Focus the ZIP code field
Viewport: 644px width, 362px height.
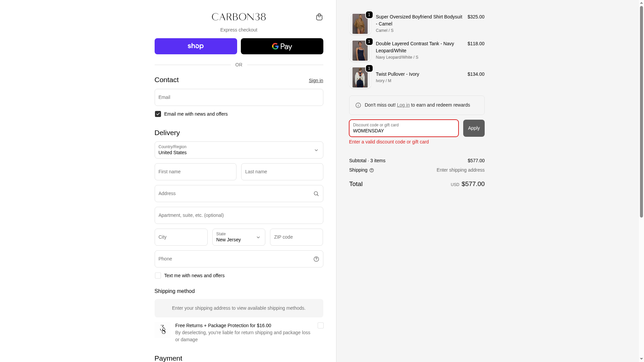click(x=297, y=237)
